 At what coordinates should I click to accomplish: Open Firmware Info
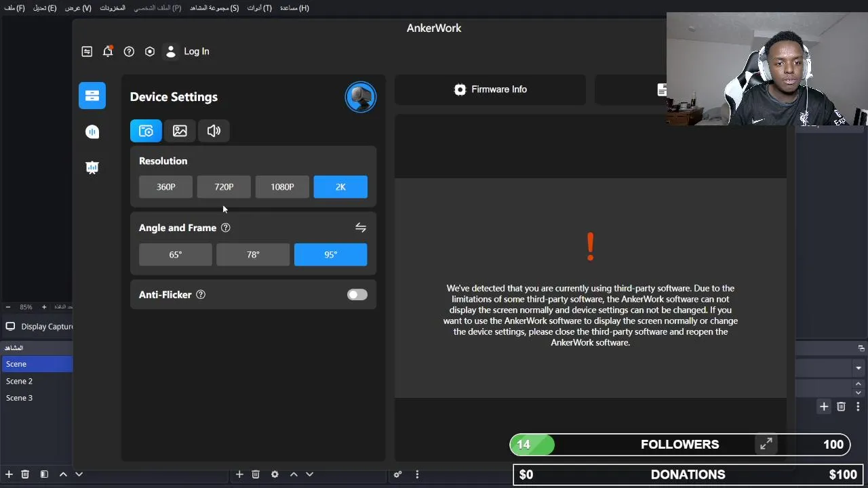(x=490, y=89)
